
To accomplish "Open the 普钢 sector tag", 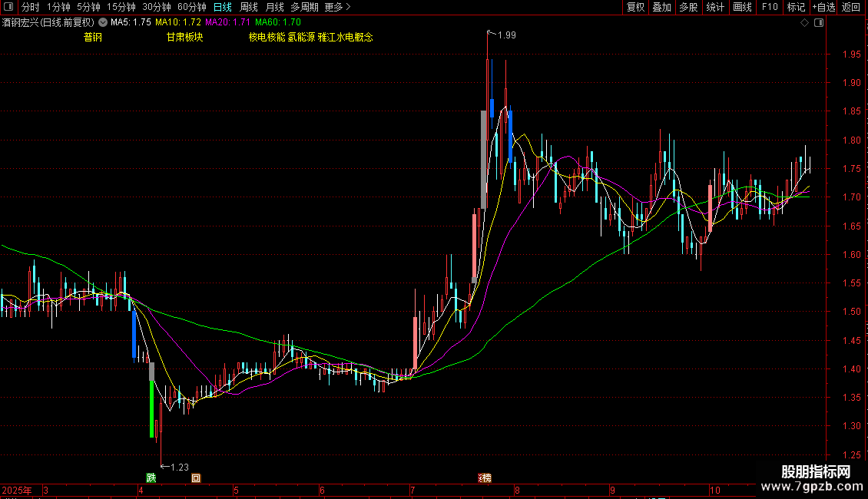I will [x=92, y=37].
